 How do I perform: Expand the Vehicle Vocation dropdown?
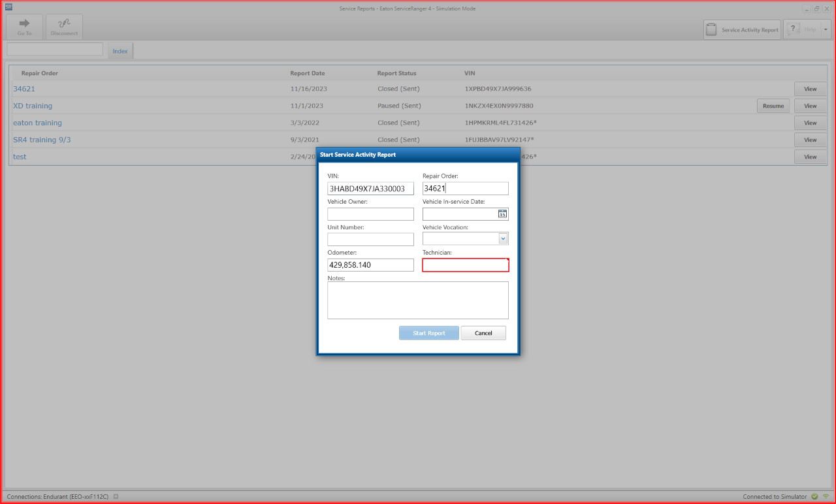click(x=502, y=239)
